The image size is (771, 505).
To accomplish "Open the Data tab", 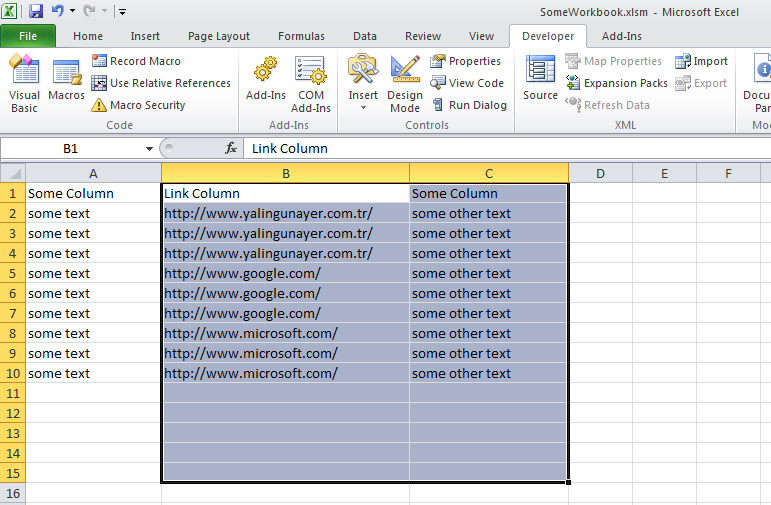I will [x=365, y=36].
